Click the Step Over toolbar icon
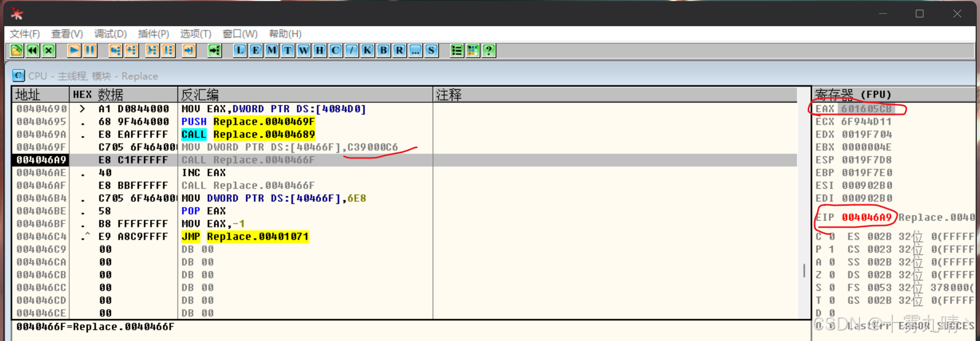980x341 pixels. point(131,51)
